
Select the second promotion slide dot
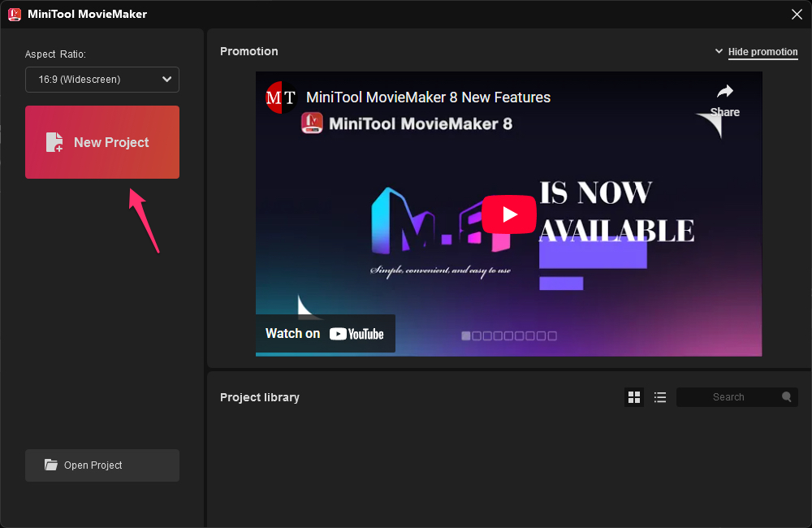[x=477, y=335]
